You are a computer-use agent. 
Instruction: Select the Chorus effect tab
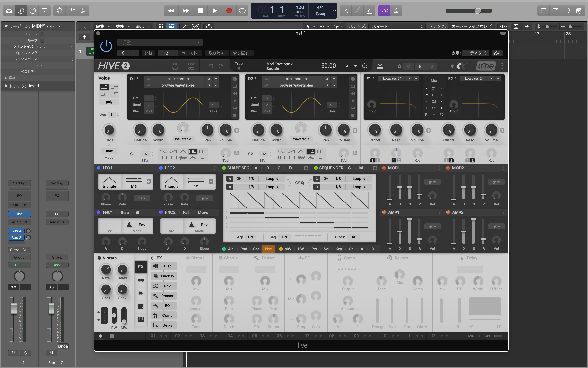click(x=164, y=276)
